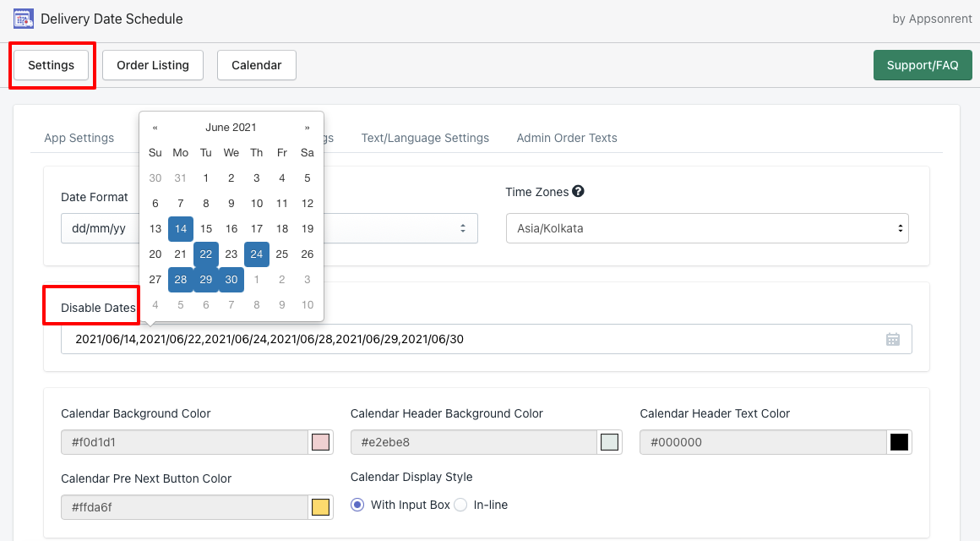Screen dimensions: 980x541
Task: Click Calendar Background Color hex field
Action: 184,442
